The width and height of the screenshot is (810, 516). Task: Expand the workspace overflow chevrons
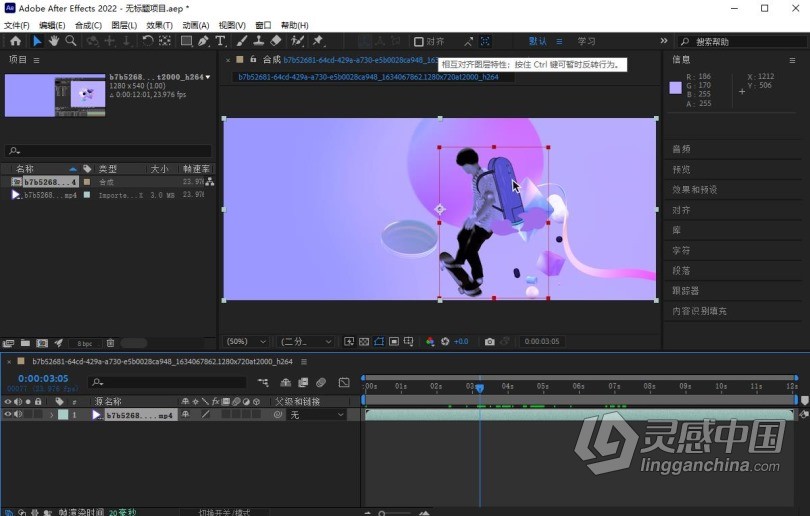click(x=664, y=41)
